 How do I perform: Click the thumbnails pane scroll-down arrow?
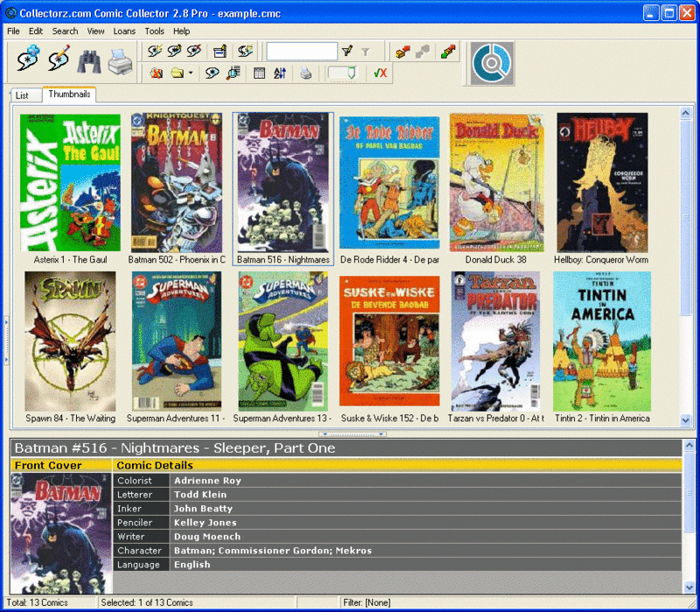(x=686, y=420)
